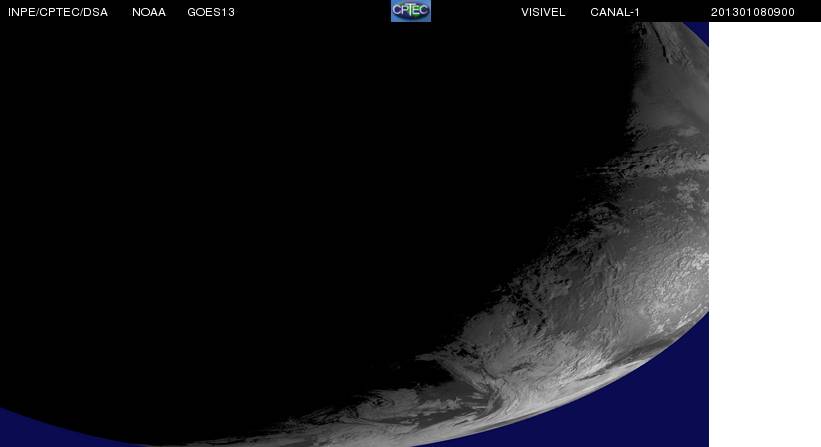
Task: Click the GOES13 visible satellite image
Action: [354, 234]
